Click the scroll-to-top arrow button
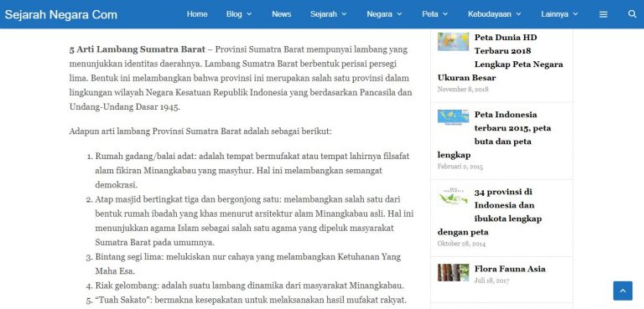This screenshot has height=309, width=644. point(623,291)
